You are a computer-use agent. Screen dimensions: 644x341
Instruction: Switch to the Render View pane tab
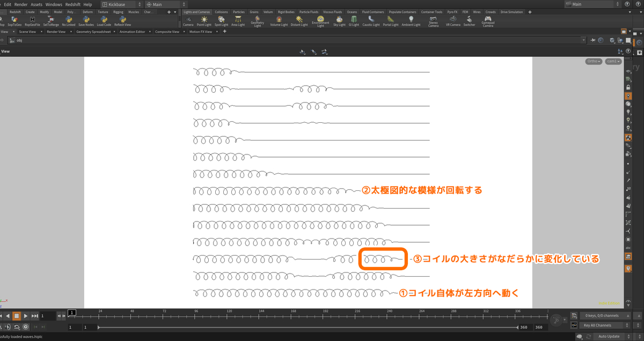pos(56,32)
